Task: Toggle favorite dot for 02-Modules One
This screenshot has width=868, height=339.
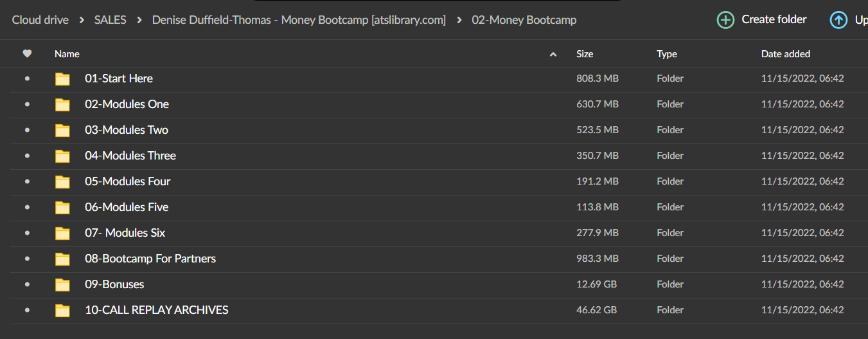Action: (x=27, y=104)
